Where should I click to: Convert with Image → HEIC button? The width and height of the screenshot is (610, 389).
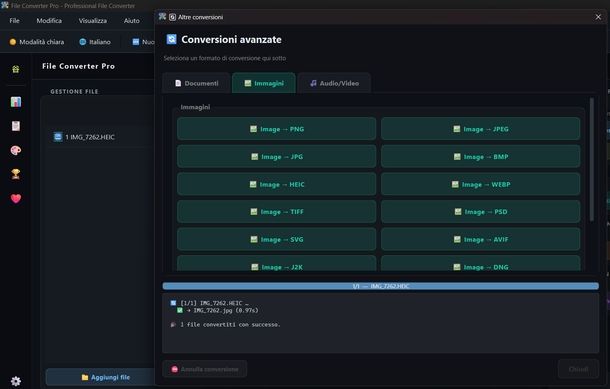coord(277,184)
